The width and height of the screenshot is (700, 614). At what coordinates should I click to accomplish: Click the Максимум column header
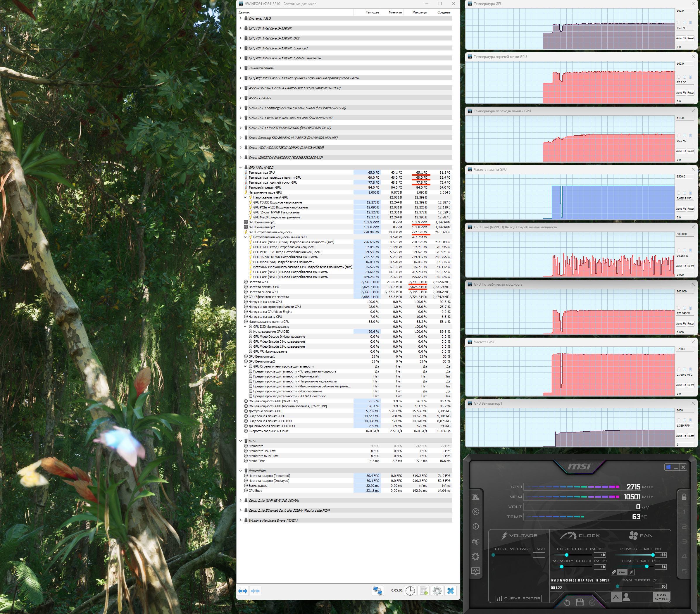click(x=419, y=12)
